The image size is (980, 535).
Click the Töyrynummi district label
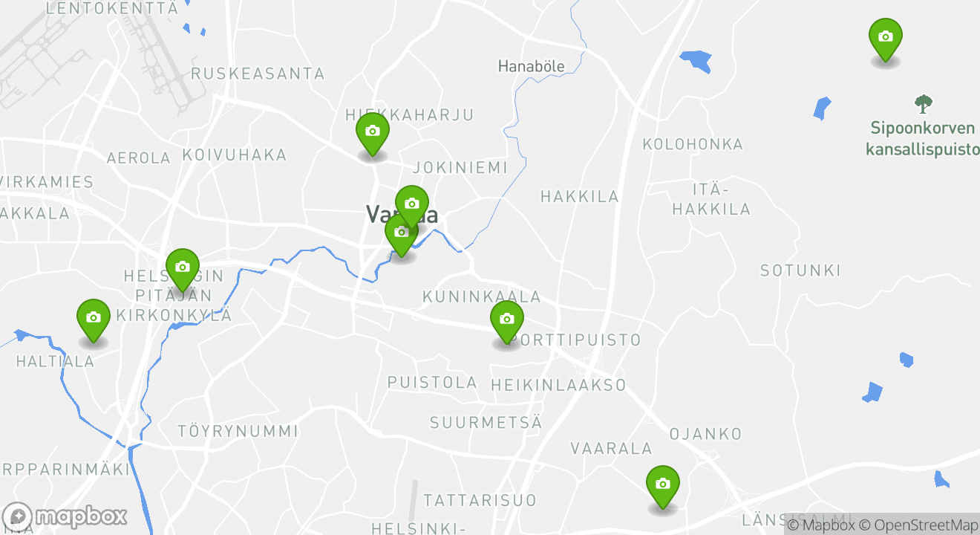[238, 431]
